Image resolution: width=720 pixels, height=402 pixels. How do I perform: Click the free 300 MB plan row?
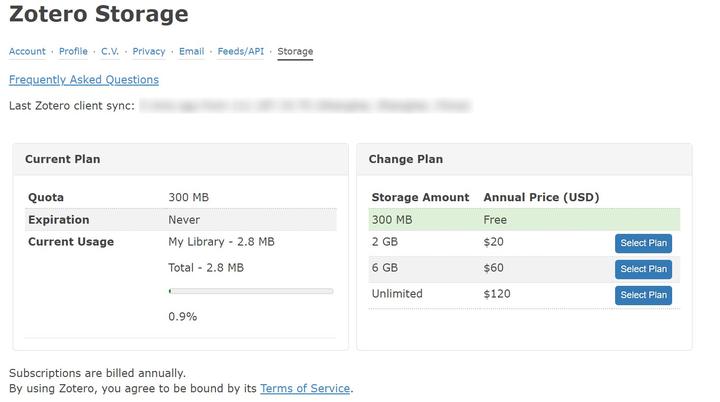pyautogui.click(x=524, y=220)
